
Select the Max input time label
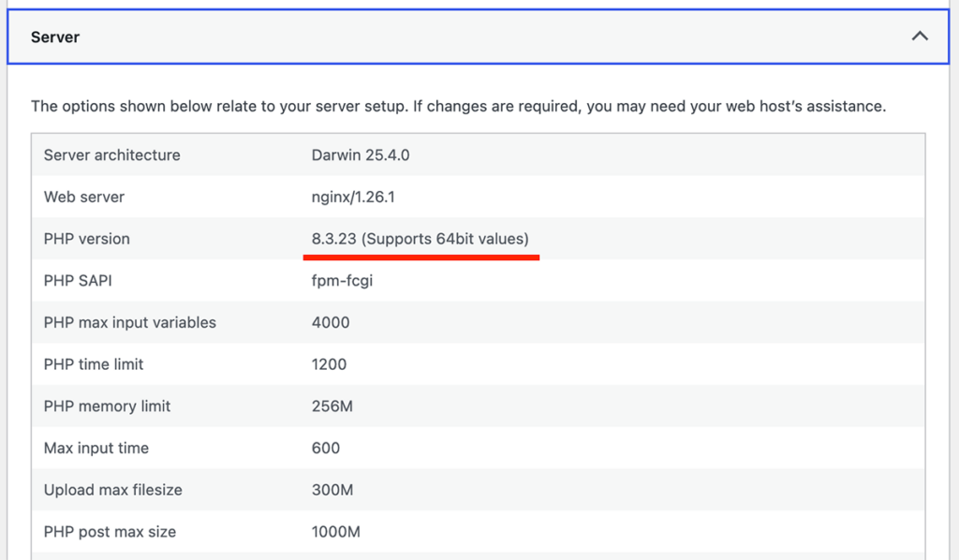(x=96, y=449)
